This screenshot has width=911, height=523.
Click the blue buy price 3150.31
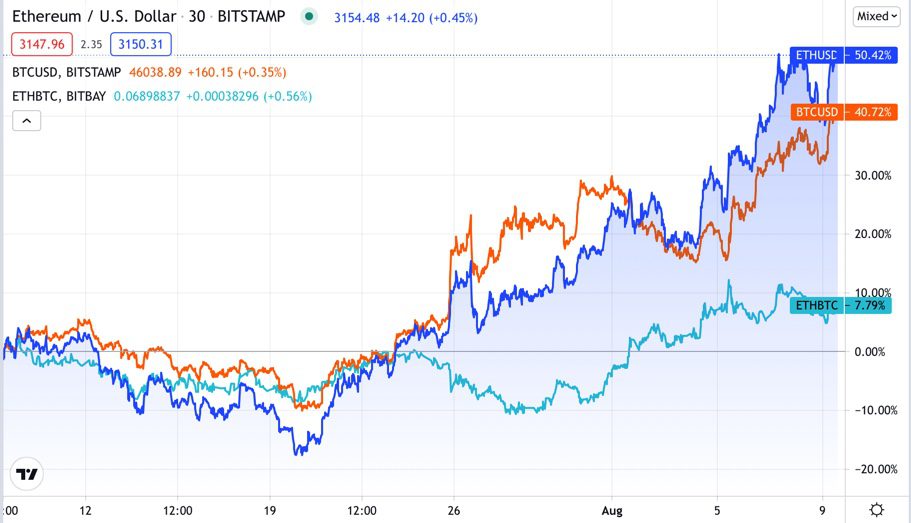141,44
